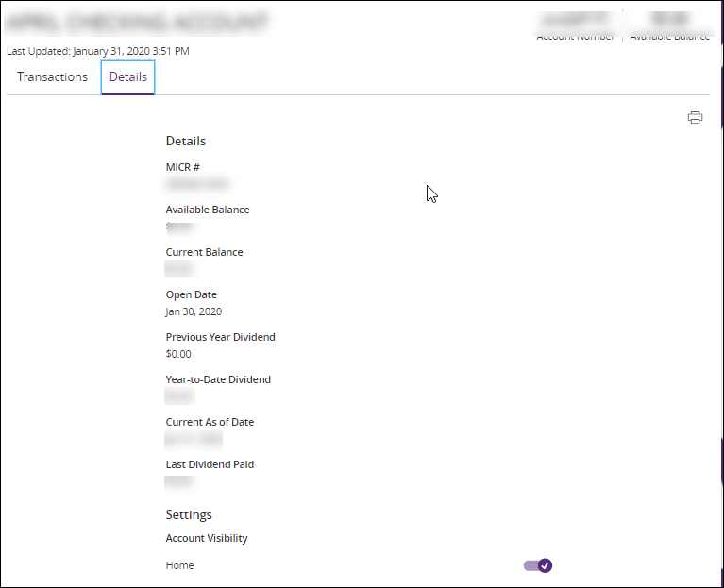This screenshot has height=588, width=724.
Task: Click the blurred checking account title heading
Action: coord(138,23)
